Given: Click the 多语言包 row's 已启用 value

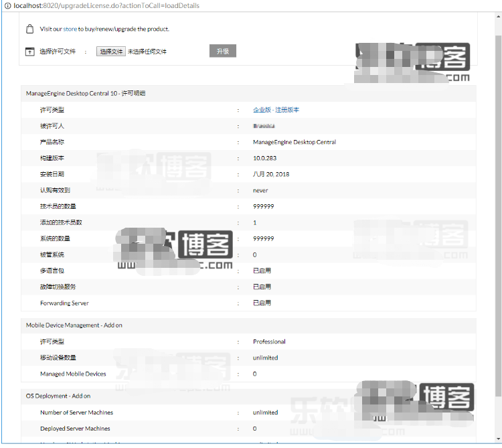Looking at the screenshot, I should 262,271.
